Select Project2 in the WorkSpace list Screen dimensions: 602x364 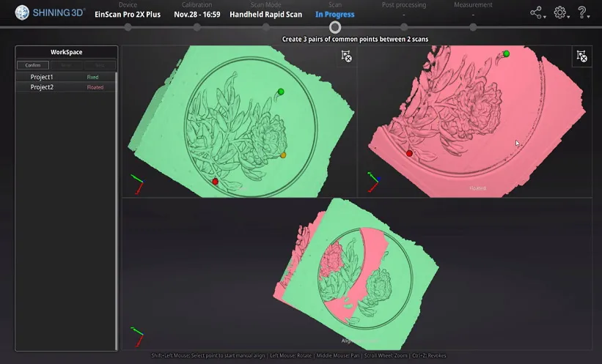pyautogui.click(x=42, y=87)
